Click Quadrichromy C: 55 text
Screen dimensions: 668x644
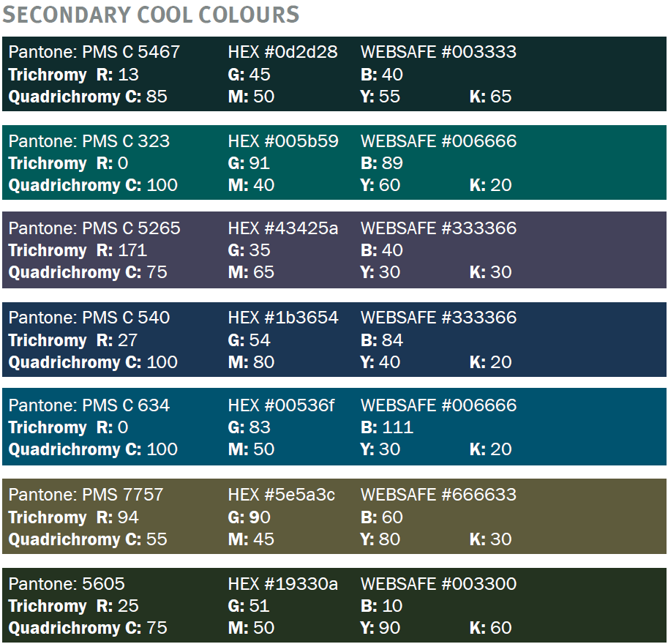pos(88,539)
